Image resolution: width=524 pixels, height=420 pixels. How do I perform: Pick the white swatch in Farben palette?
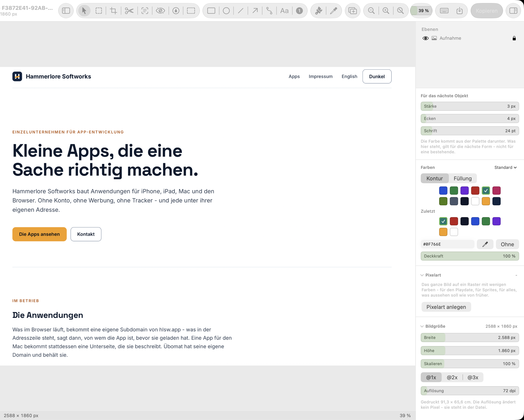475,201
